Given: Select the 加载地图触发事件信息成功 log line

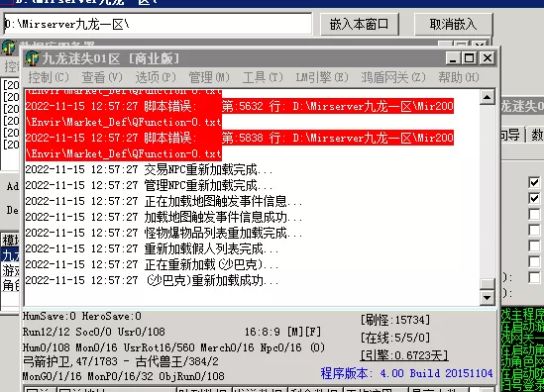Looking at the screenshot, I should [x=163, y=218].
